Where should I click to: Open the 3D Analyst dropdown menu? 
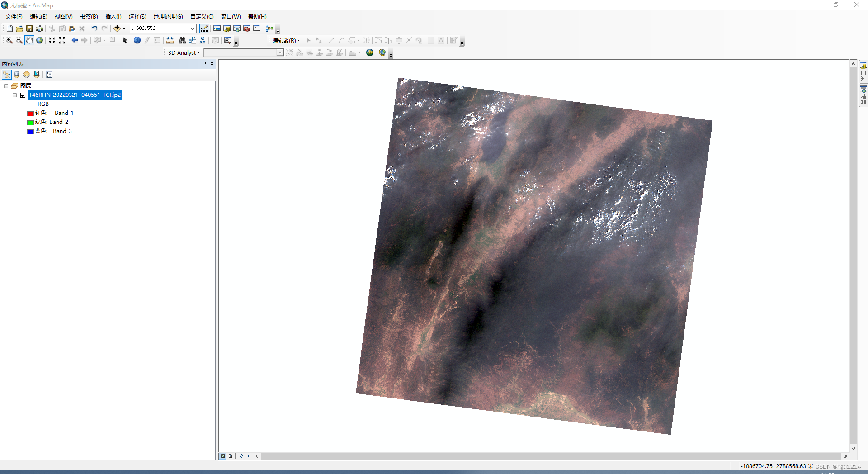pos(184,53)
